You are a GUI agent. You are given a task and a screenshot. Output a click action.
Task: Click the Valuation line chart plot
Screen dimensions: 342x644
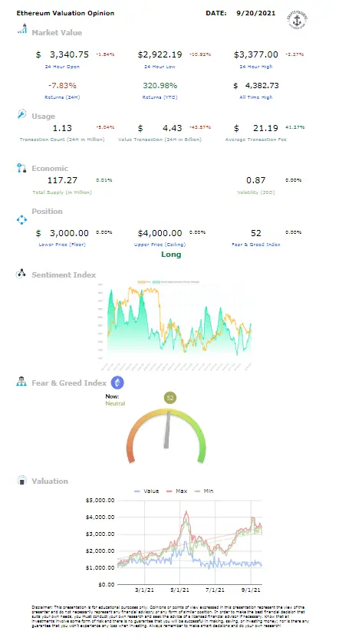189,542
